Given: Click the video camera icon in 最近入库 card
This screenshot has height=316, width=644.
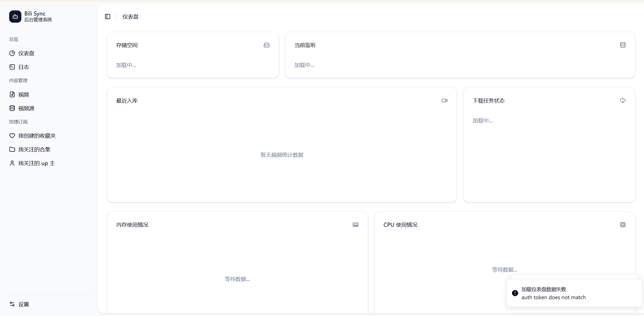Looking at the screenshot, I should (444, 100).
